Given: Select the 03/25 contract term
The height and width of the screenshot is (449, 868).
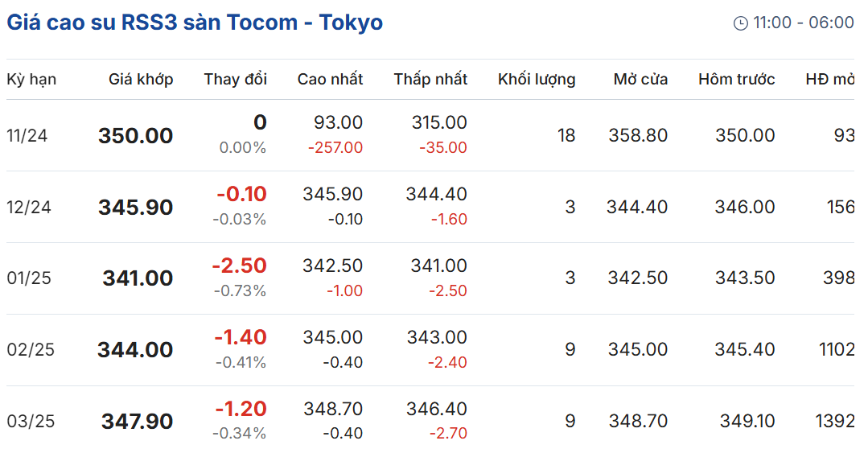Looking at the screenshot, I should pyautogui.click(x=31, y=422).
